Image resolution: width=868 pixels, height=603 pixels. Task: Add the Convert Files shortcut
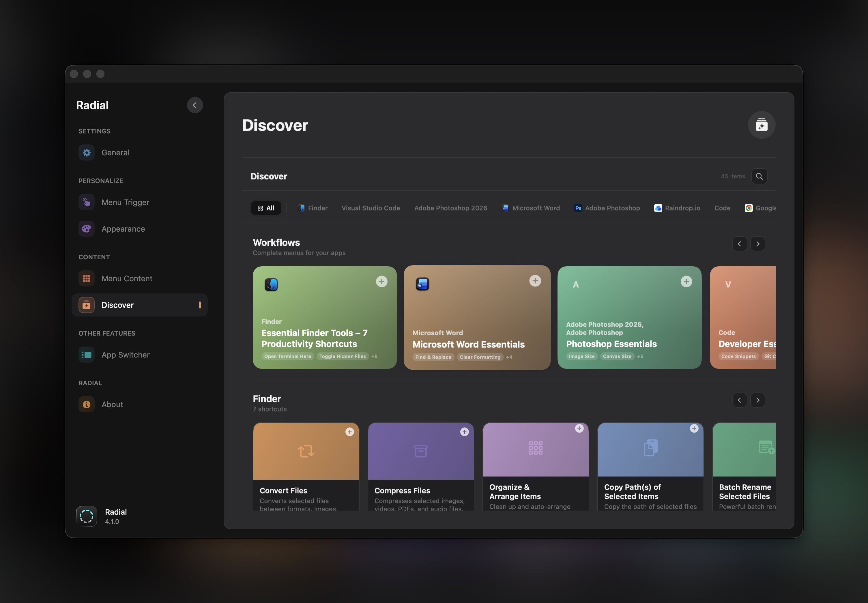pyautogui.click(x=350, y=431)
